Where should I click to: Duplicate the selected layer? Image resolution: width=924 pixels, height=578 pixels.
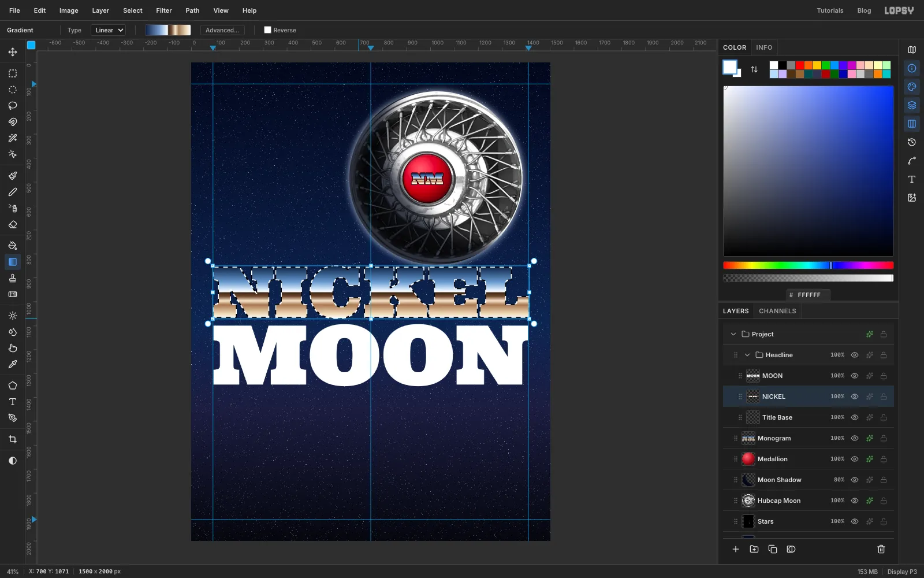pyautogui.click(x=773, y=549)
